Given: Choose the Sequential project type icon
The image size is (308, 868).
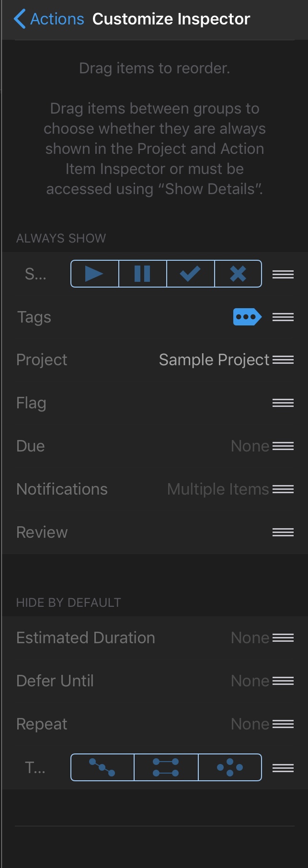Looking at the screenshot, I should (102, 767).
